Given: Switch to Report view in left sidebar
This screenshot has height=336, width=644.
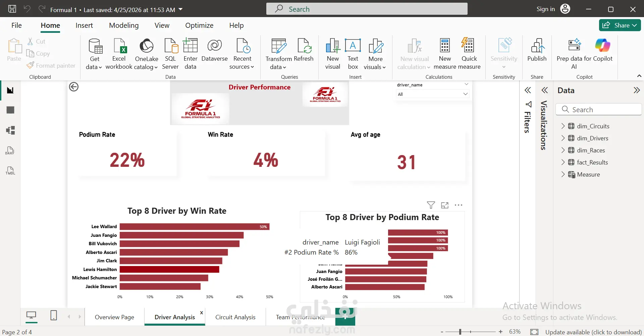Looking at the screenshot, I should [x=10, y=90].
